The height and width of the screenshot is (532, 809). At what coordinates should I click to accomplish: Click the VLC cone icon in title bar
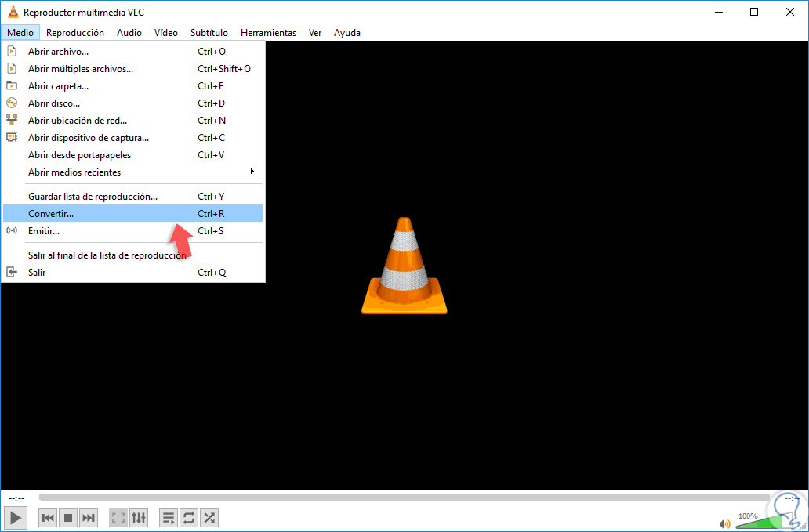[13, 12]
